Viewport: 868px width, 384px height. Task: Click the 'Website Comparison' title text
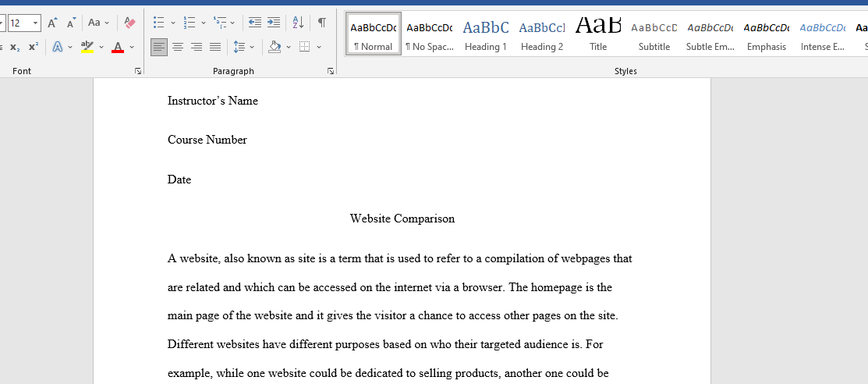(402, 219)
